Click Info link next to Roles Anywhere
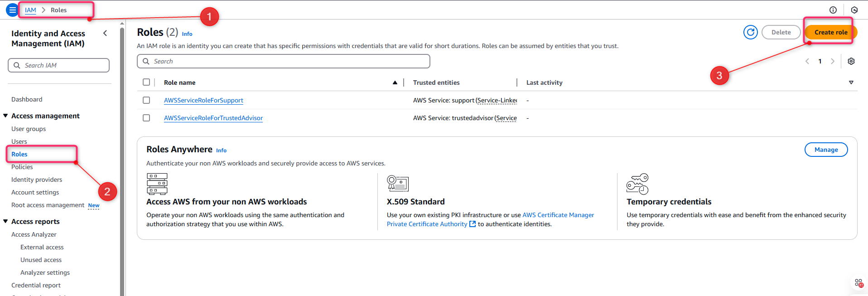 point(221,150)
